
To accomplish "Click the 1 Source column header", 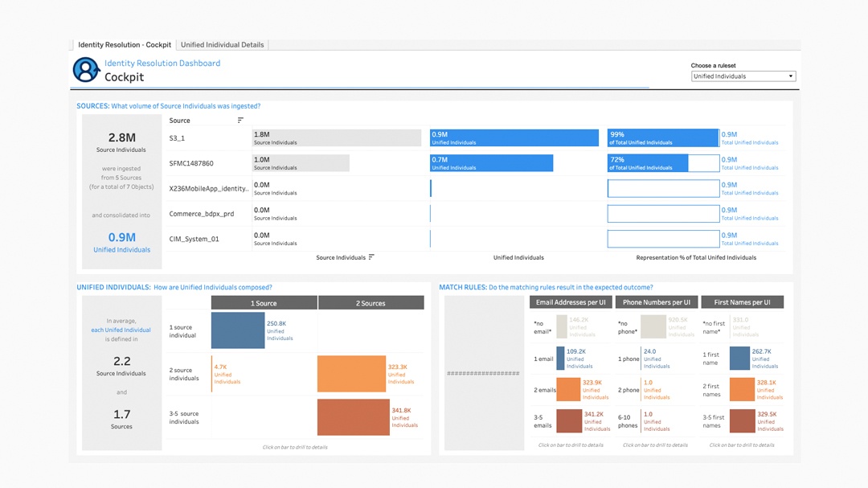I will coord(264,303).
